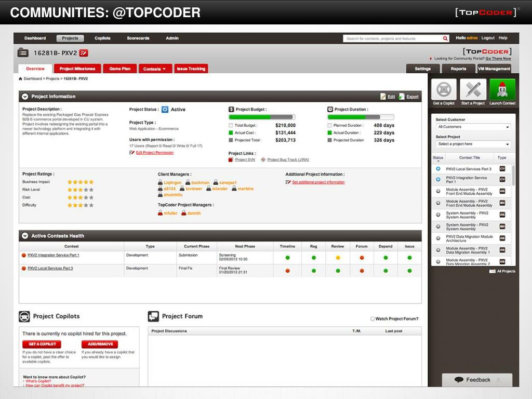Image resolution: width=532 pixels, height=399 pixels.
Task: Open the Scorecards menu item
Action: pyautogui.click(x=138, y=38)
